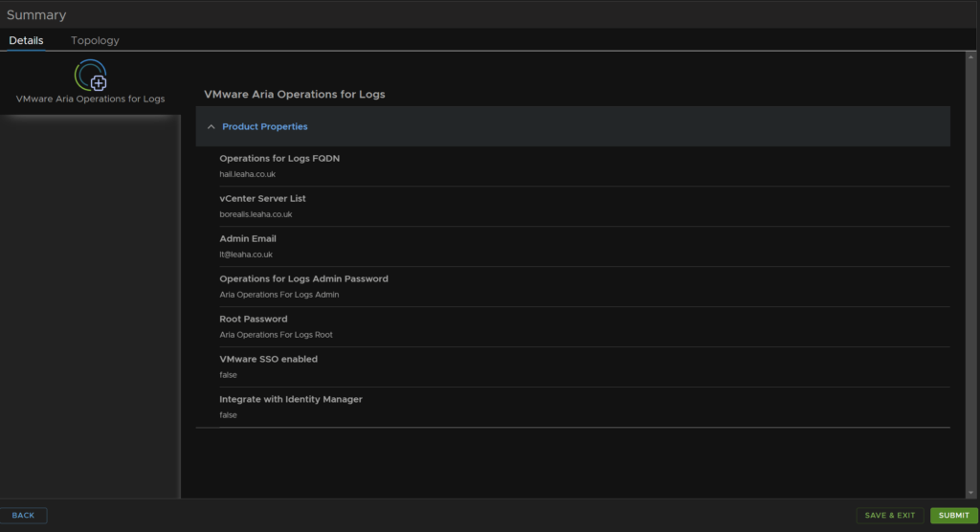Click 'Aria Operations For Logs Root' password value
This screenshot has height=532, width=980.
point(276,335)
